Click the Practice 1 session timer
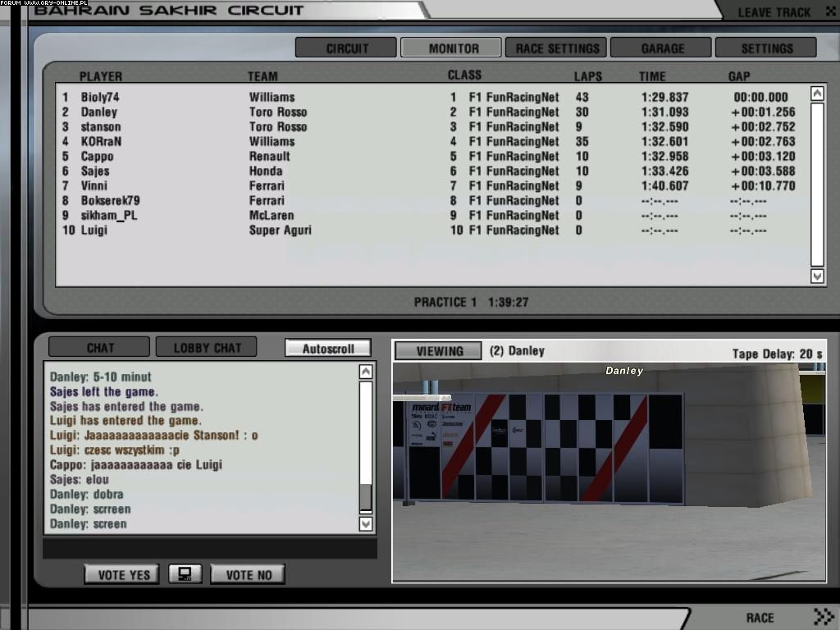Viewport: 840px width, 630px height. (x=471, y=302)
